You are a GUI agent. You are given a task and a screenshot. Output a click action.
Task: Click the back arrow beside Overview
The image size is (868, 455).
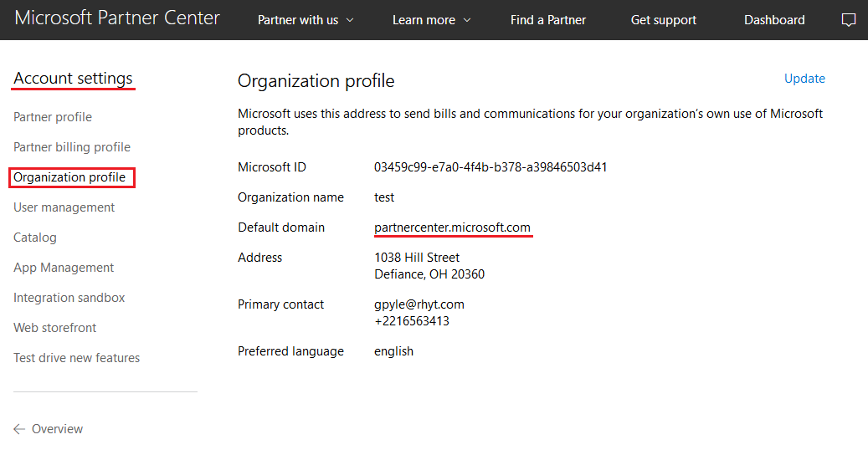click(x=19, y=429)
